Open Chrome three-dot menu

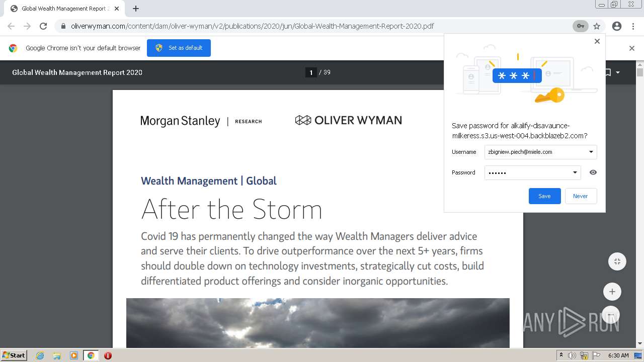tap(633, 26)
